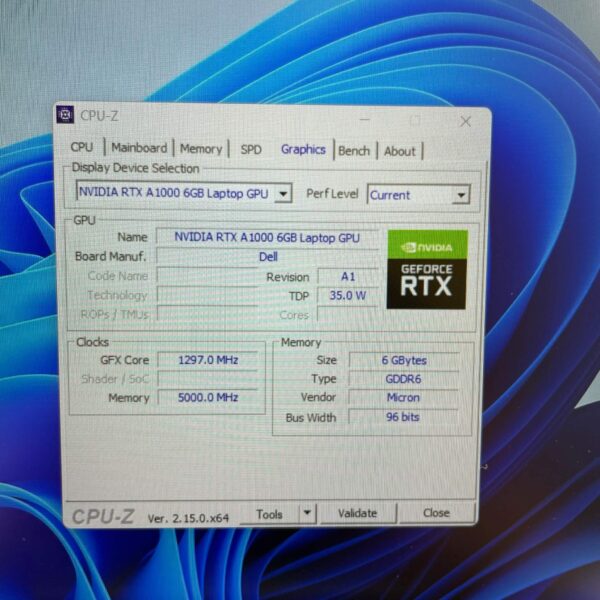Click the Tools button
Screen dimensions: 600x600
[269, 514]
